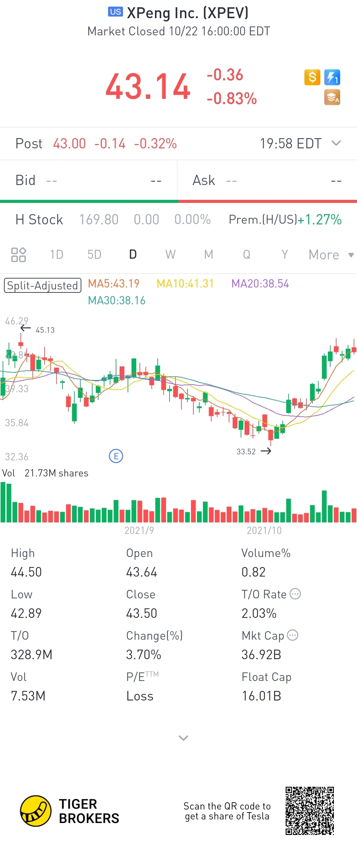Image resolution: width=357 pixels, height=868 pixels.
Task: Tap the Vol value 7.53M
Action: tap(28, 696)
